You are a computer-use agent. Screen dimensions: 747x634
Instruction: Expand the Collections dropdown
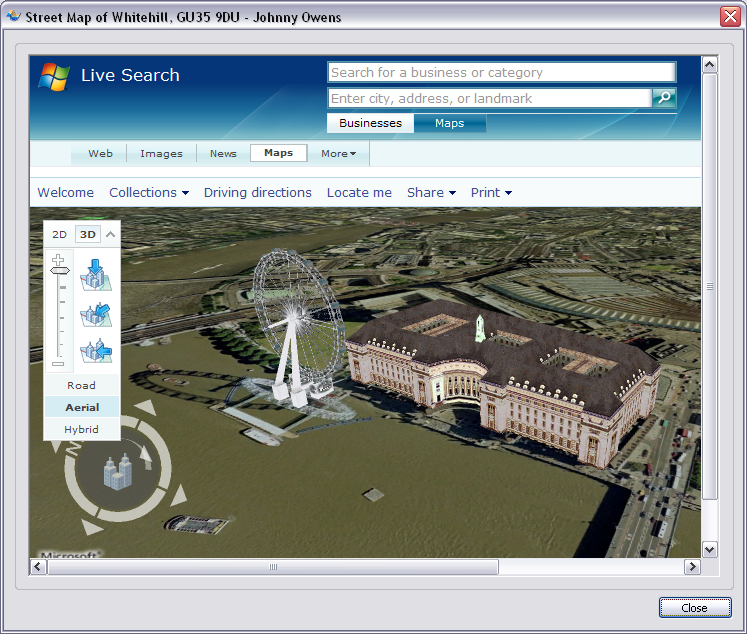click(x=149, y=193)
